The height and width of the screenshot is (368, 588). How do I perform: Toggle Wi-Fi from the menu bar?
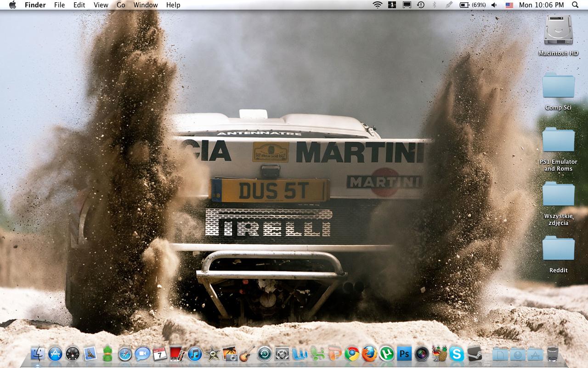pos(377,5)
